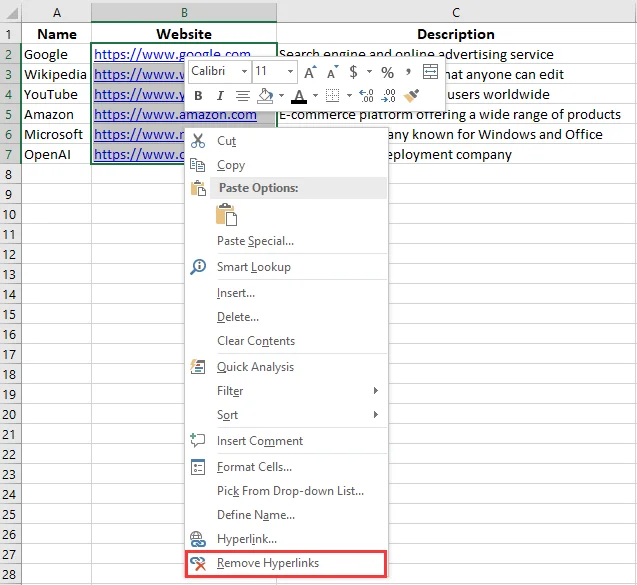This screenshot has height=585, width=637.
Task: Apply Comma style format
Action: pos(408,72)
